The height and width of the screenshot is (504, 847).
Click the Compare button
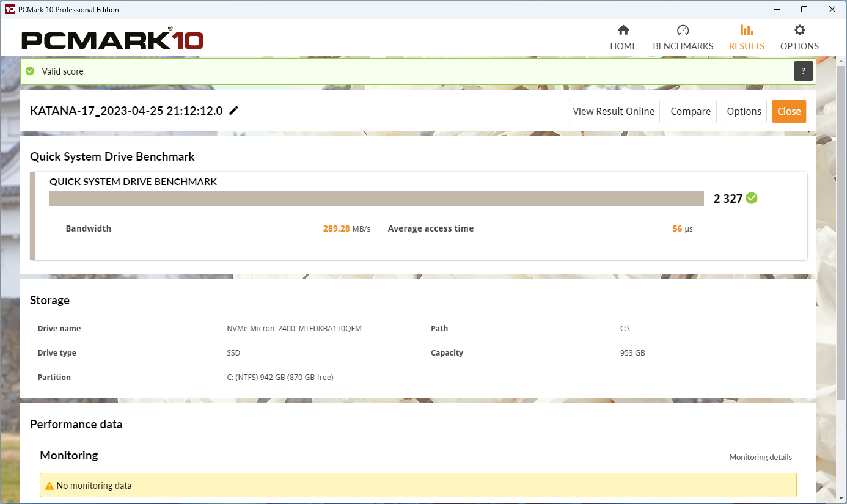tap(691, 111)
